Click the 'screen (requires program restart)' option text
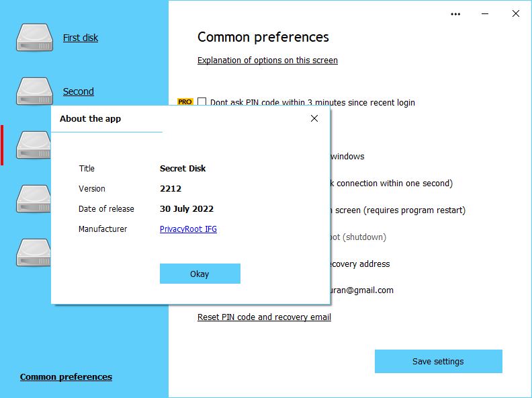Screen dimensions: 532x398 point(398,210)
